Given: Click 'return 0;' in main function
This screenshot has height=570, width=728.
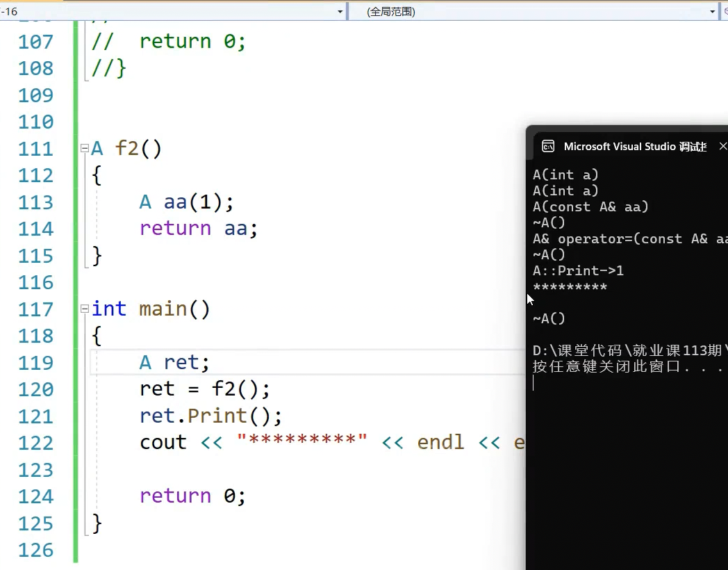Looking at the screenshot, I should point(192,496).
